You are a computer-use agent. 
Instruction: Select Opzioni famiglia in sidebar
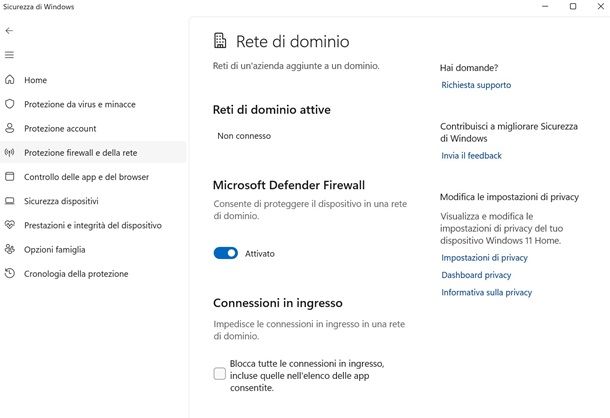coord(93,249)
